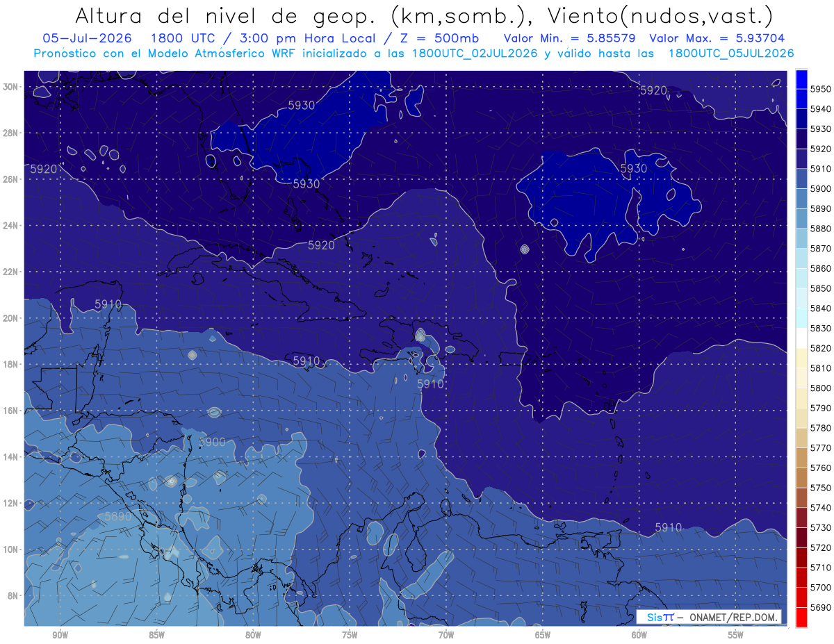Viewport: 834px width, 644px height.
Task: Click the 85W longitude axis label
Action: [x=156, y=635]
